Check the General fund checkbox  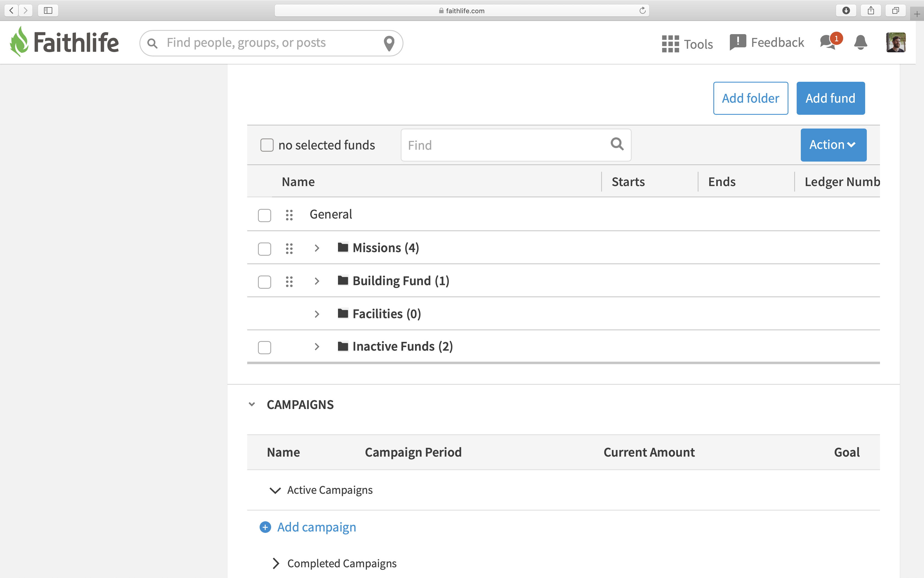tap(264, 215)
